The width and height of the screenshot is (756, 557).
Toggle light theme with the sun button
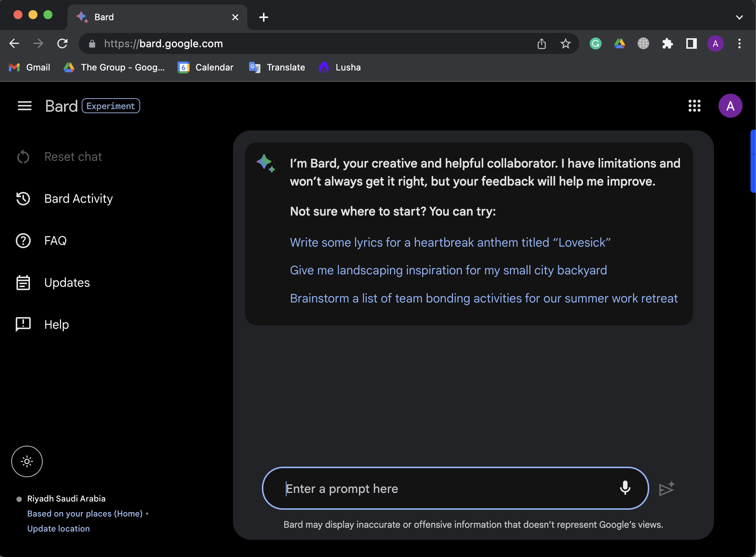27,461
